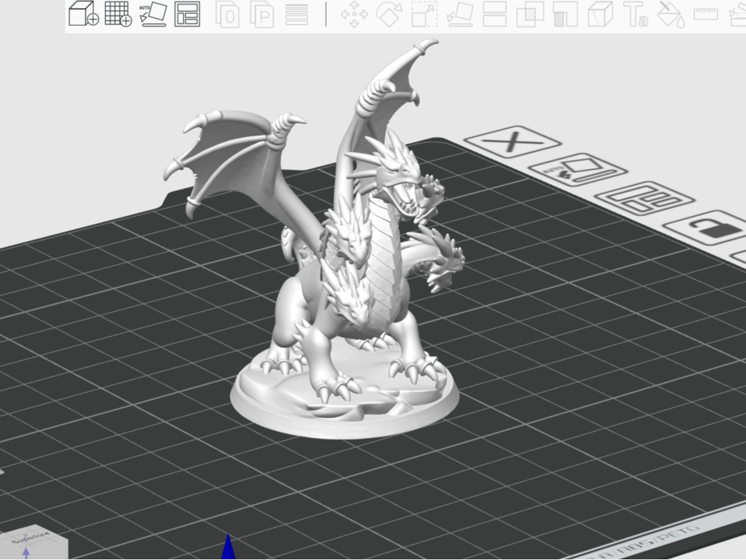Activate the Scale tool
The height and width of the screenshot is (560, 746).
pos(425,15)
